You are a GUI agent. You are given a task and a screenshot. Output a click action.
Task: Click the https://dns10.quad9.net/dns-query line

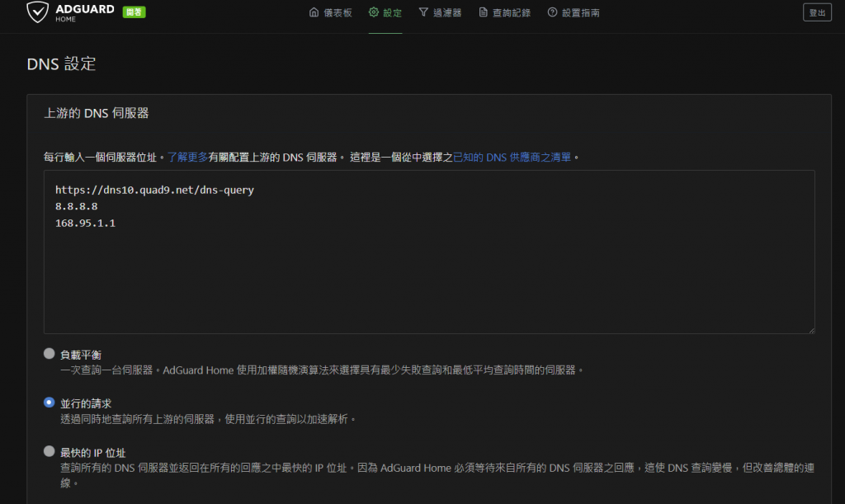(x=154, y=190)
